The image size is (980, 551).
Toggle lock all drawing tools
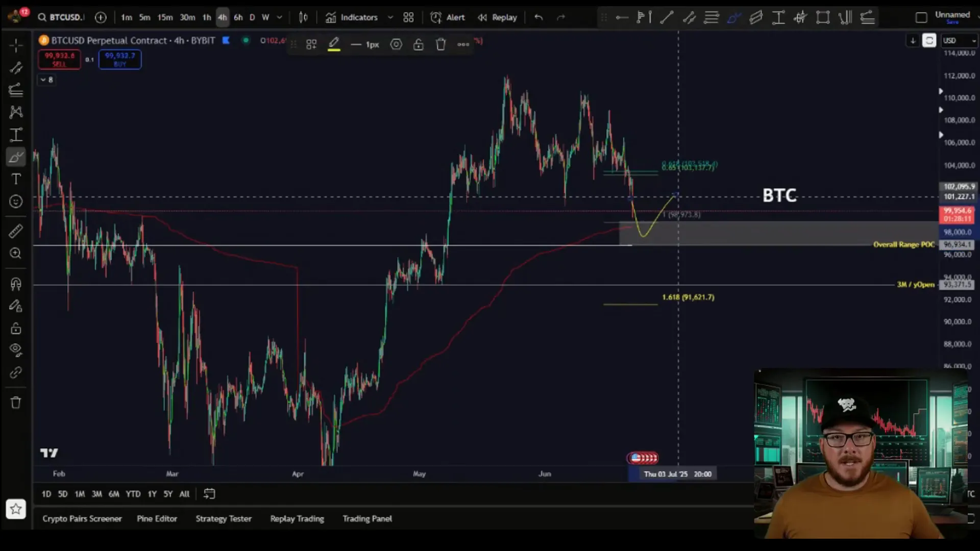(x=16, y=328)
